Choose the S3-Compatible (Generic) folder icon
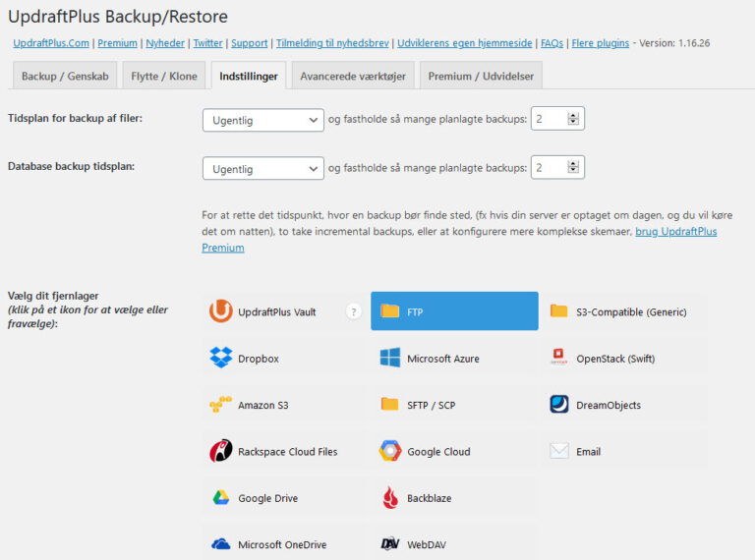This screenshot has height=560, width=755. coord(559,310)
